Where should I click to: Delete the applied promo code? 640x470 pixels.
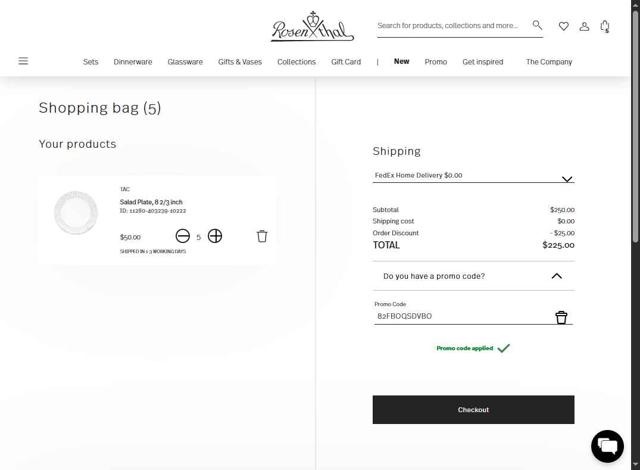pos(561,317)
